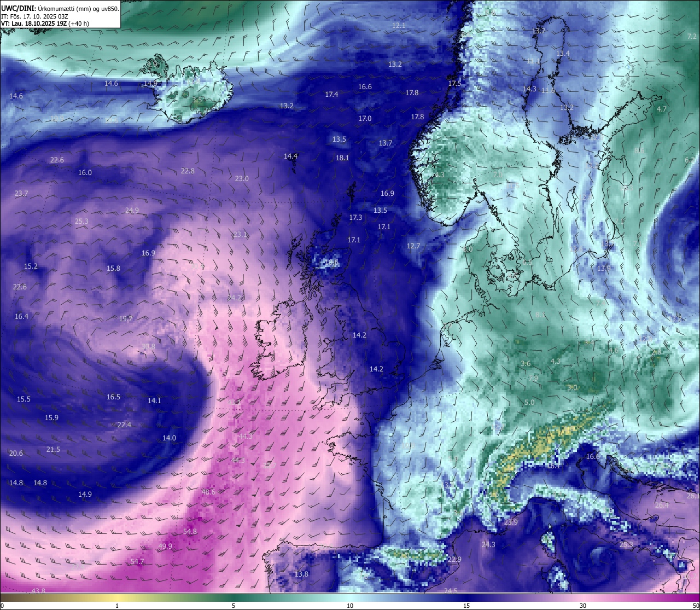This screenshot has height=610, width=700.
Task: Select the 17.3 value label
Action: [355, 218]
